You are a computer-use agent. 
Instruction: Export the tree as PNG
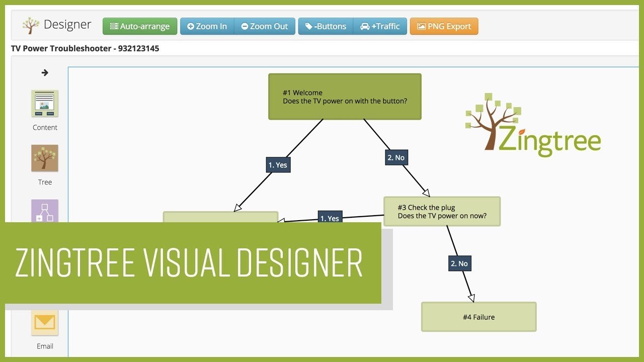pos(444,26)
